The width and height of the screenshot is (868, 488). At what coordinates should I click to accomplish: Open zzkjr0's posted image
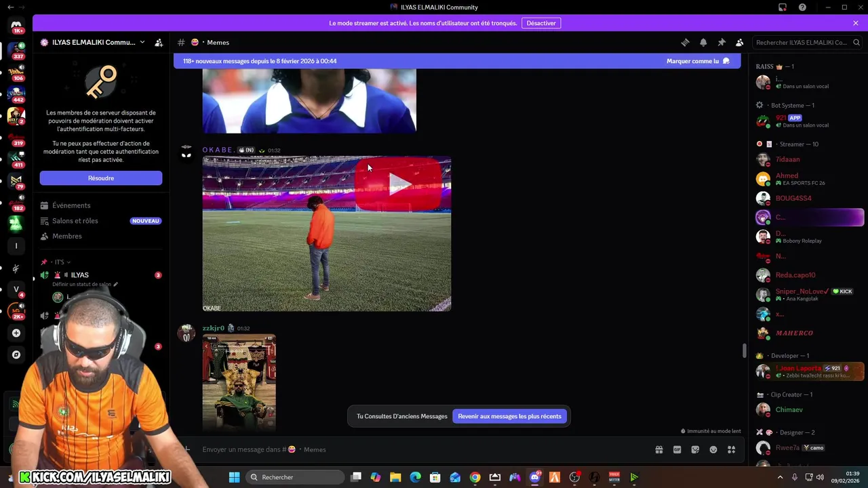point(239,383)
